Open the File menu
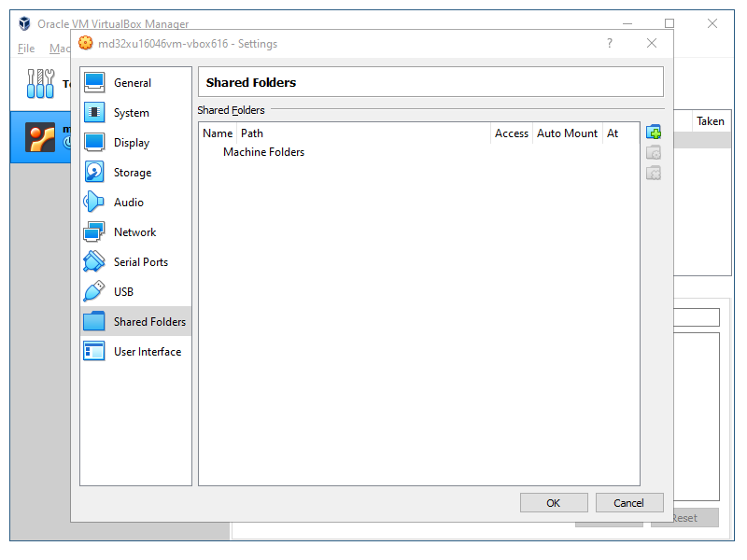747x560 pixels. pyautogui.click(x=26, y=49)
